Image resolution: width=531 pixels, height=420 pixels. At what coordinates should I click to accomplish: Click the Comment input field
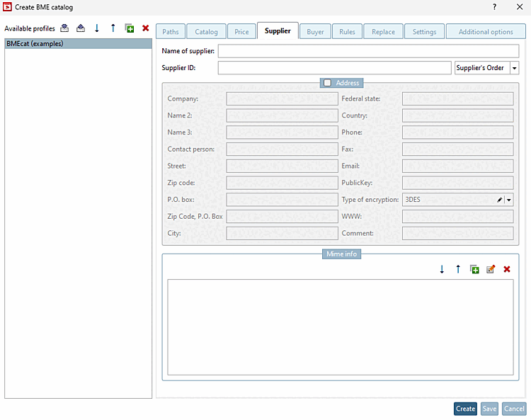[x=458, y=233]
